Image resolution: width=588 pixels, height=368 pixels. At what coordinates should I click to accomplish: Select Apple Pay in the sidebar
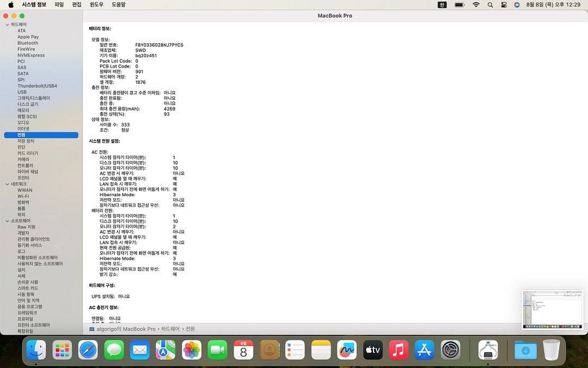point(28,37)
